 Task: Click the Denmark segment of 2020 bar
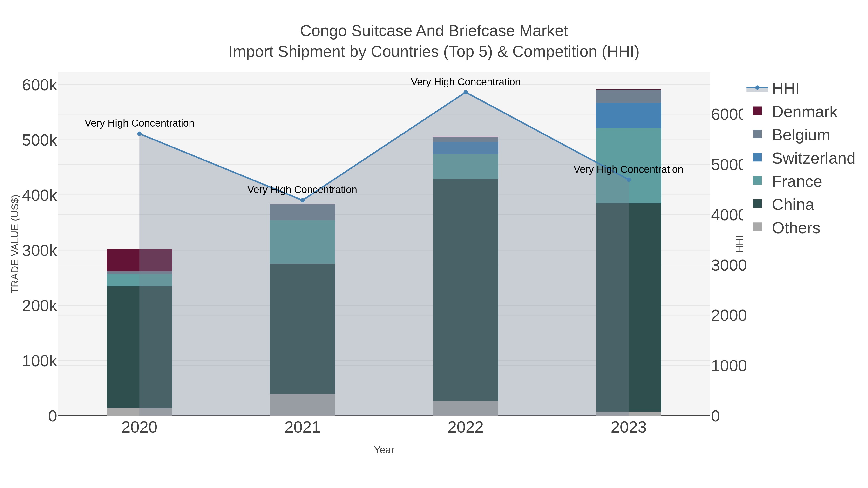click(140, 260)
